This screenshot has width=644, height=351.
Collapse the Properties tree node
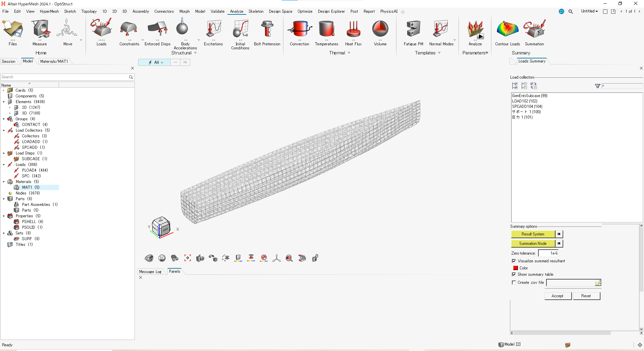[x=4, y=216]
